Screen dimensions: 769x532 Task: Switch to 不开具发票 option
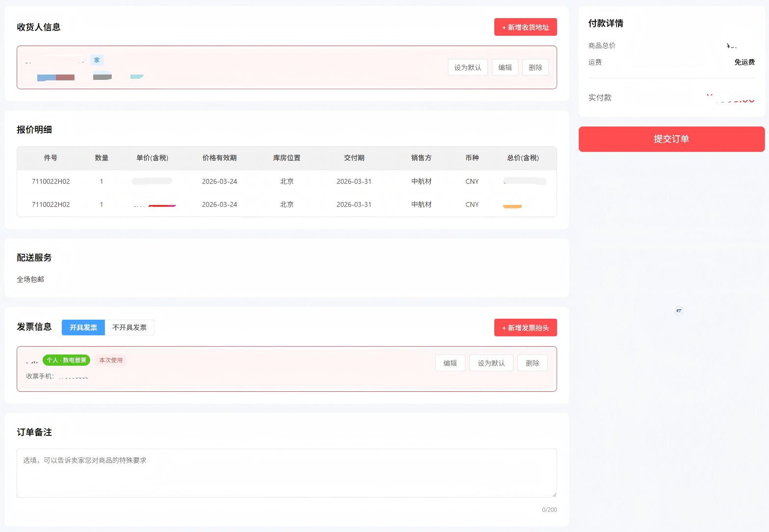click(129, 328)
